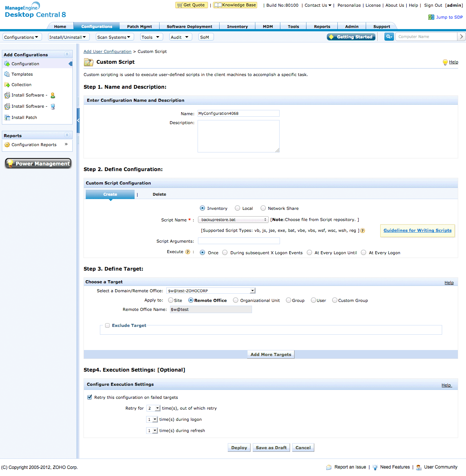This screenshot has width=466, height=476.
Task: Collapse the left sidebar with splitter handle
Action: point(78,120)
